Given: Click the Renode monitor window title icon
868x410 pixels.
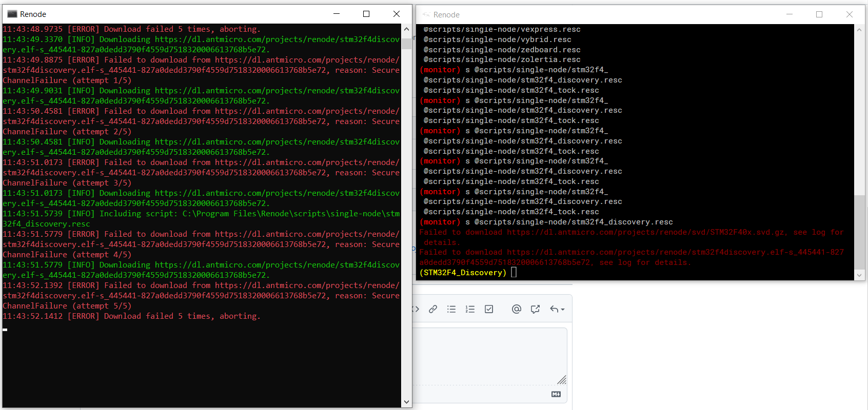Looking at the screenshot, I should (x=426, y=15).
